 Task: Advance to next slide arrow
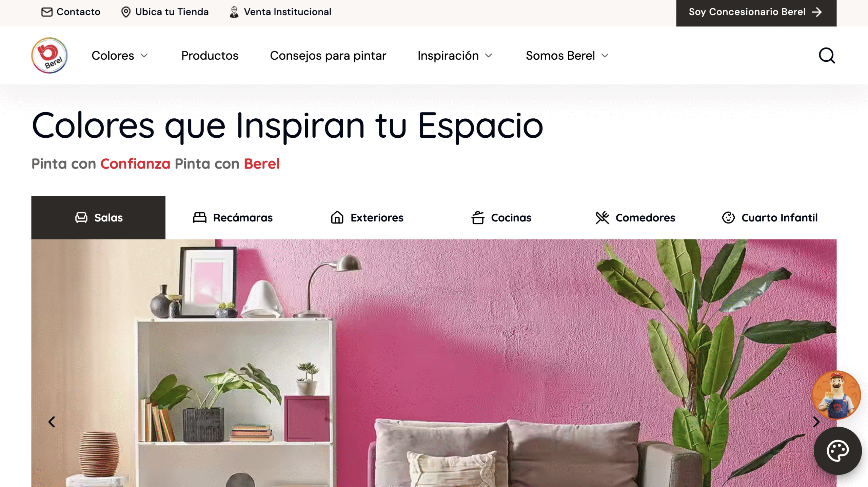(x=816, y=422)
